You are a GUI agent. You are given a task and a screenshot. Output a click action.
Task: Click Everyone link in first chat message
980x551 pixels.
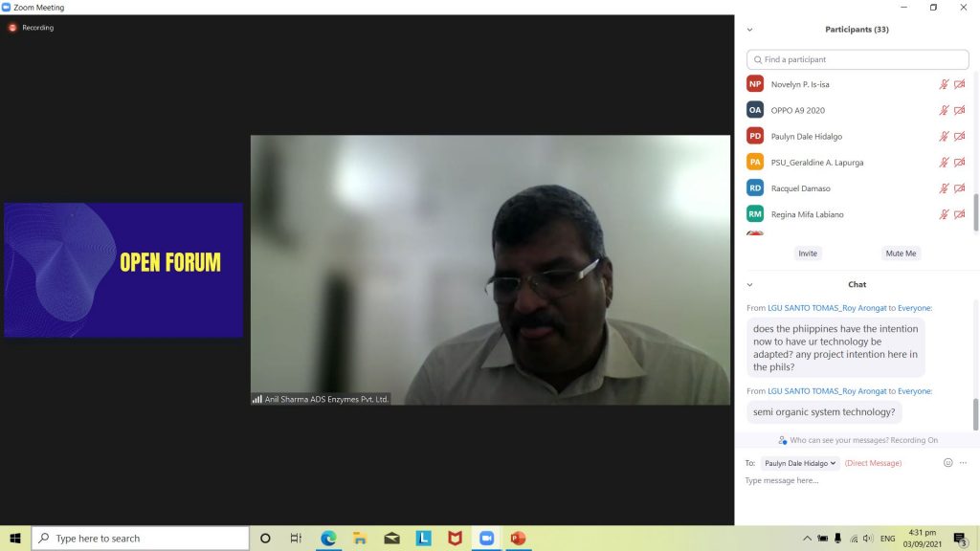point(914,308)
